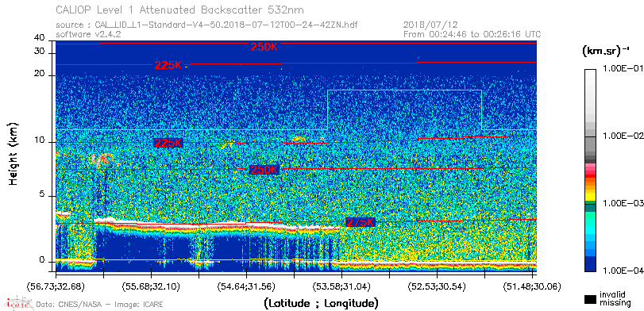
Task: Click the "250K" label near 7 km height
Action: pyautogui.click(x=264, y=170)
